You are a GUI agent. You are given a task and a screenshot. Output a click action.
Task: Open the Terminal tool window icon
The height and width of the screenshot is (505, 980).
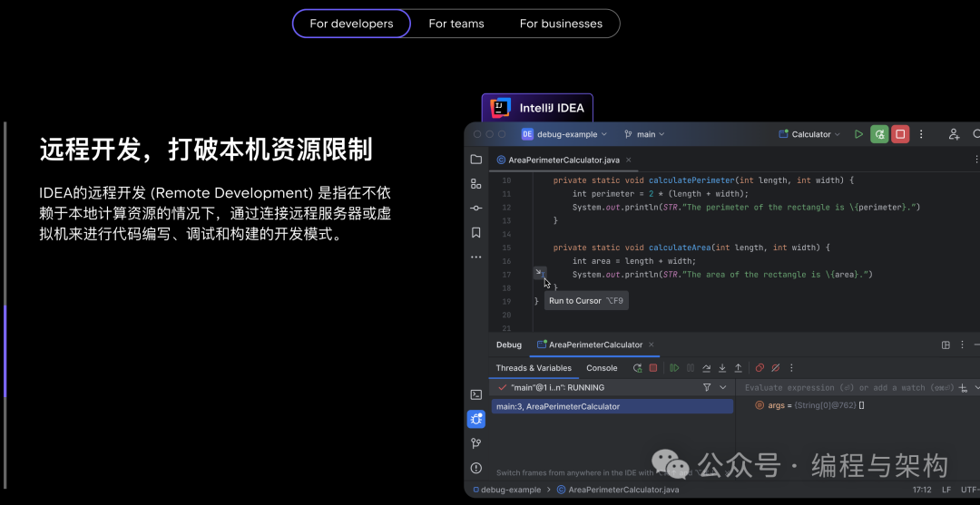476,394
